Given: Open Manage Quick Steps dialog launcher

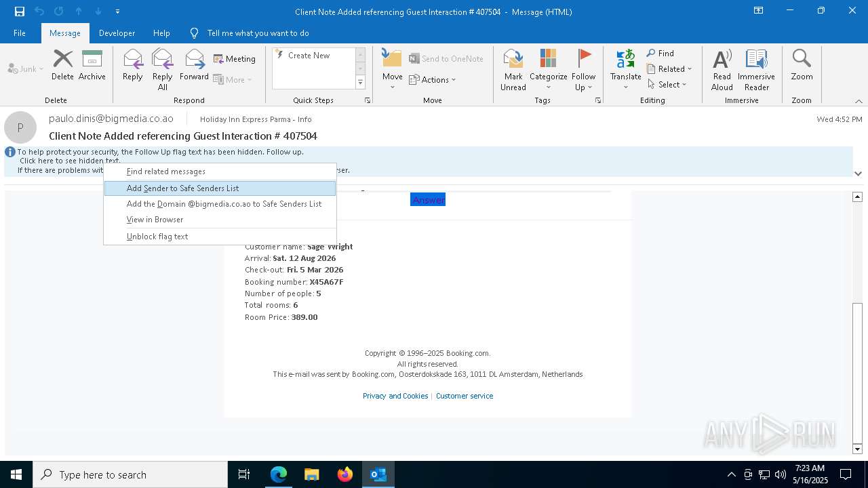Looking at the screenshot, I should [368, 100].
